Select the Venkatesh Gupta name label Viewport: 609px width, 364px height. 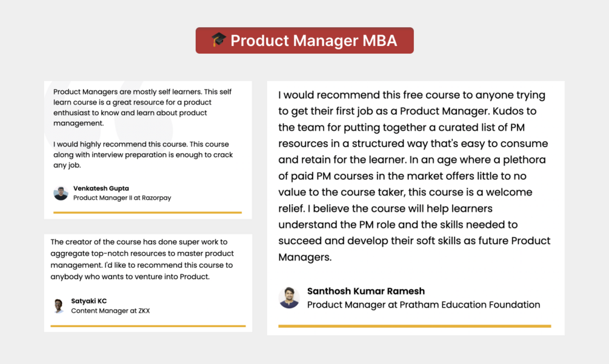(x=101, y=188)
